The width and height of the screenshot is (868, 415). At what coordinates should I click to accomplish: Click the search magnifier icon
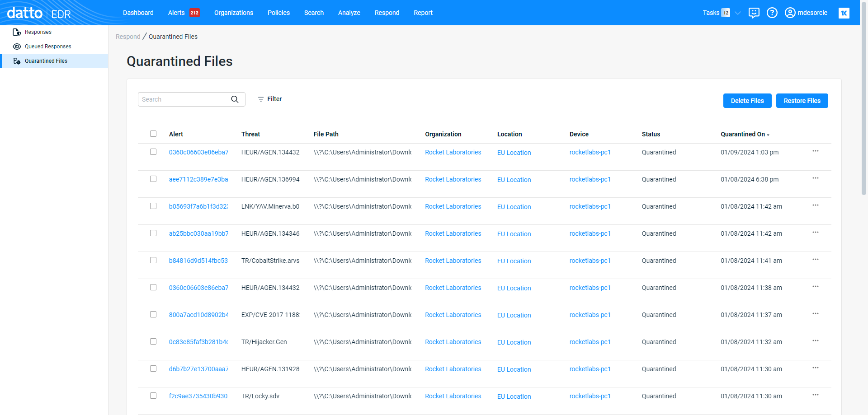(235, 99)
